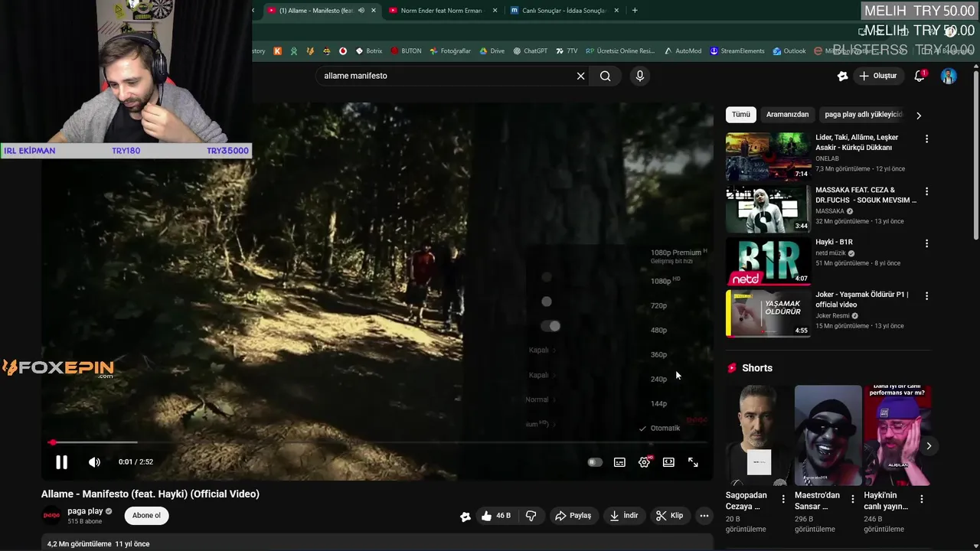Open AutoMod bookmark
The width and height of the screenshot is (980, 551).
(x=683, y=51)
